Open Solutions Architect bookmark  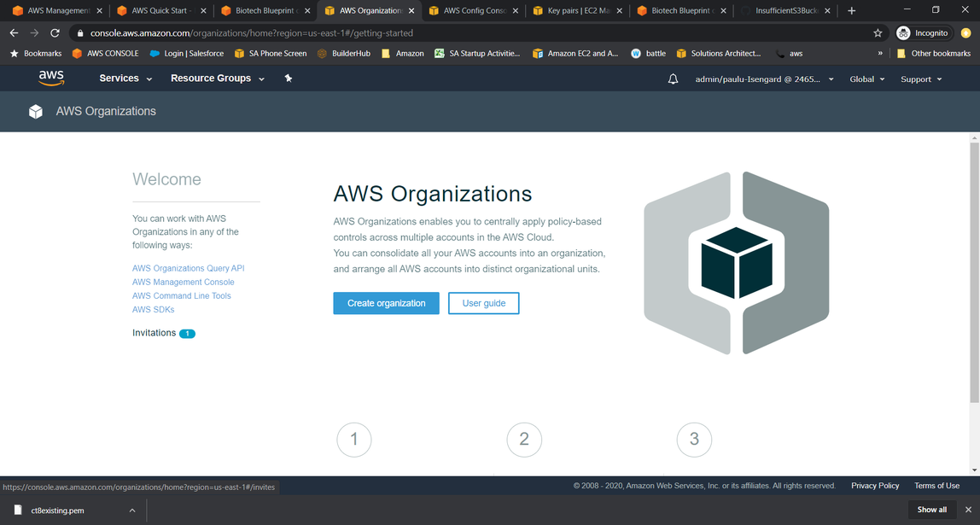click(719, 54)
